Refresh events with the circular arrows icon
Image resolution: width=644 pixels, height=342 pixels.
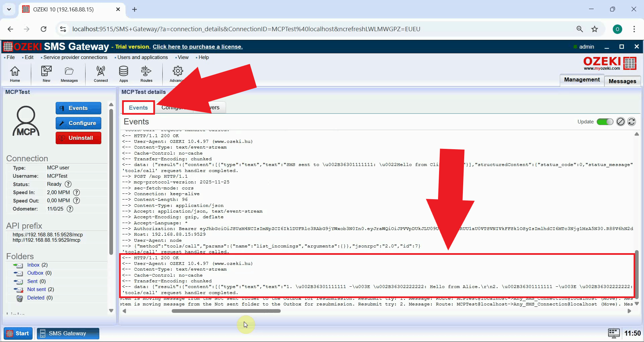[632, 122]
